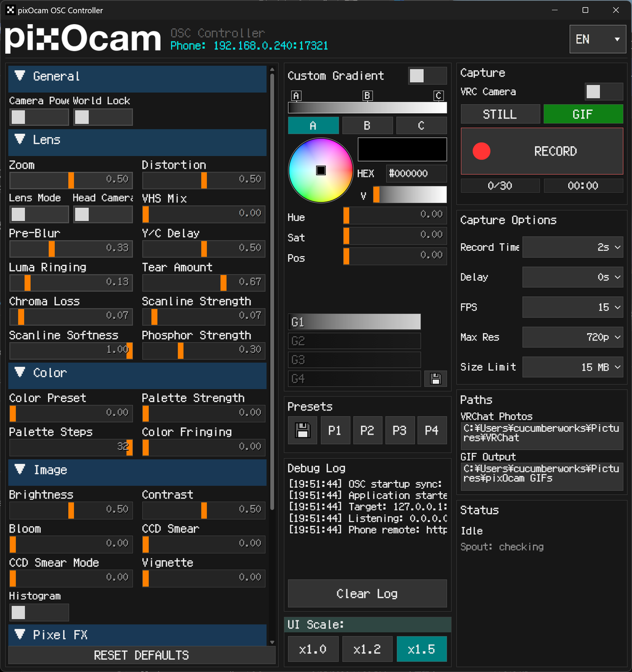Switch capture mode to GIF
This screenshot has width=632, height=672.
pos(583,114)
